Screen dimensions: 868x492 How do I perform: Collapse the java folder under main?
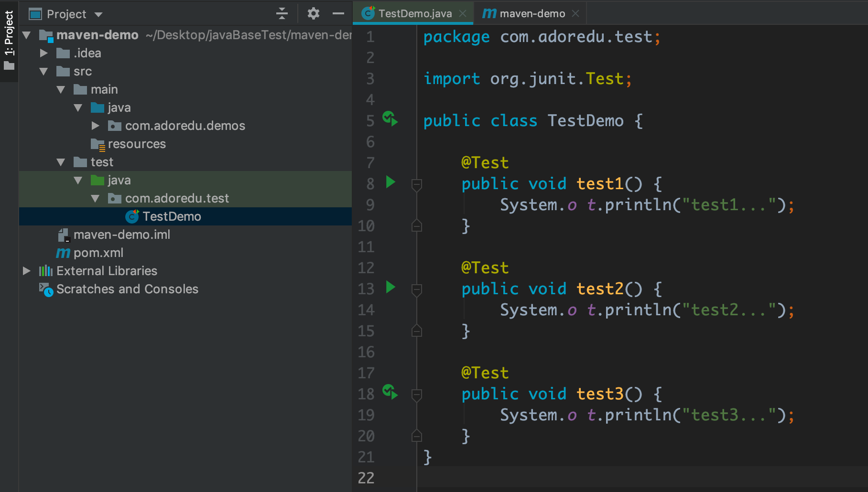coord(78,107)
